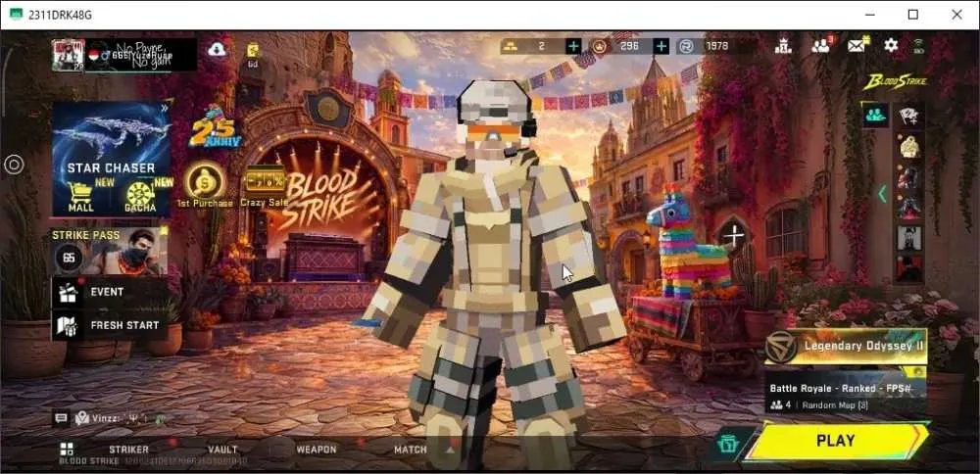Switch to the Vault tab
Screen dimensions: 980x474
(x=222, y=449)
